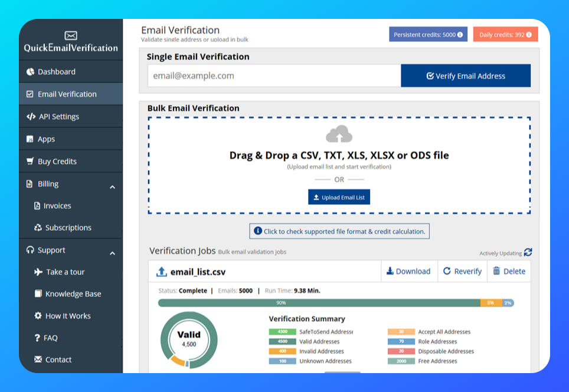Click the Buy Credits cart icon
Screen dimensions: 569x392
click(x=30, y=161)
